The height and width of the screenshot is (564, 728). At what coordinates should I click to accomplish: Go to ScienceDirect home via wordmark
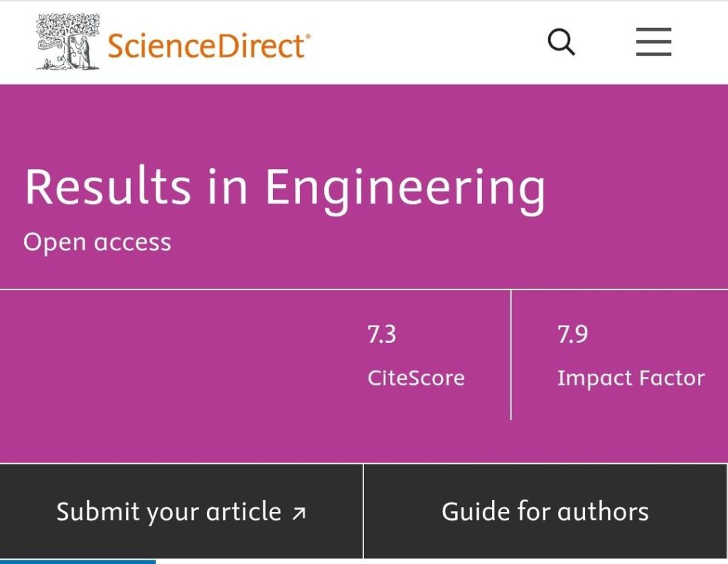(205, 46)
